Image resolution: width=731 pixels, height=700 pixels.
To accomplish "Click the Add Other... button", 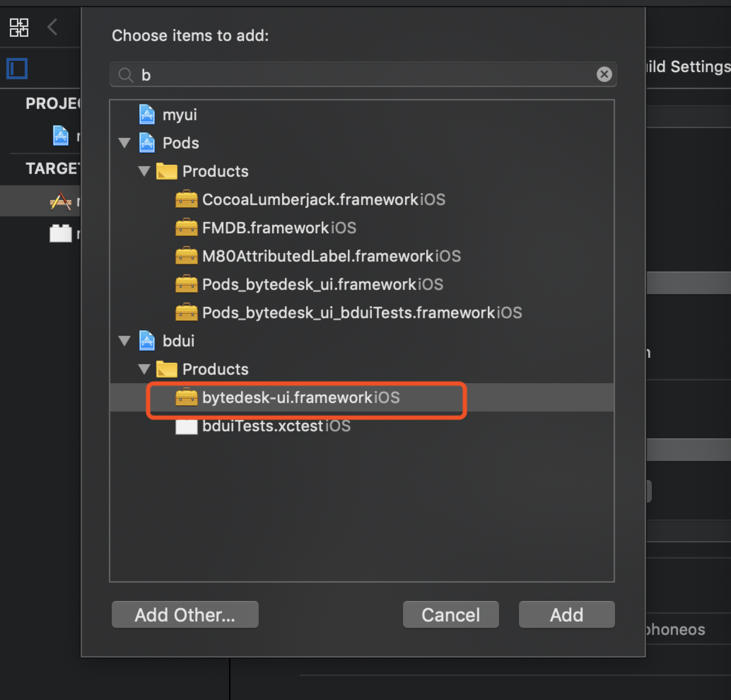I will click(185, 614).
